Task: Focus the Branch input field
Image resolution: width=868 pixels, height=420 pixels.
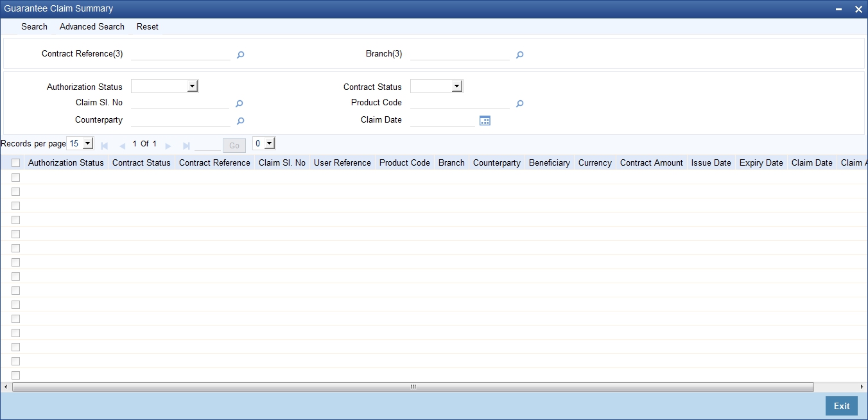Action: (x=460, y=54)
